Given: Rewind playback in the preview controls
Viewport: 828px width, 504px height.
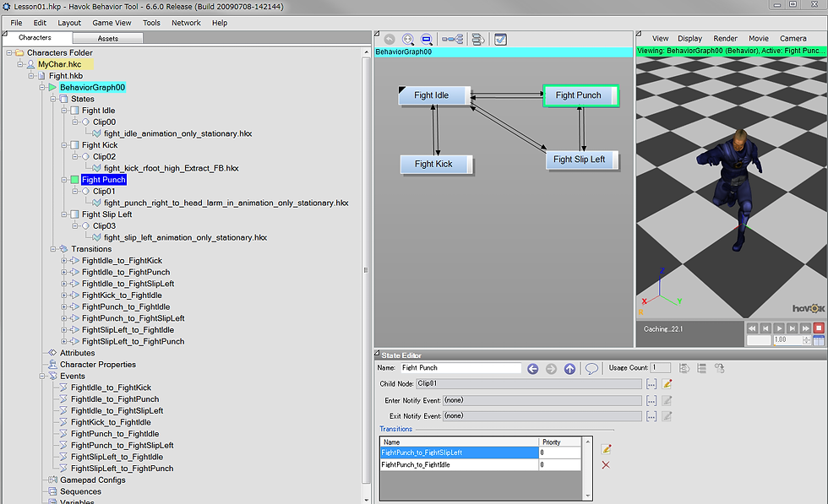Looking at the screenshot, I should click(x=752, y=328).
